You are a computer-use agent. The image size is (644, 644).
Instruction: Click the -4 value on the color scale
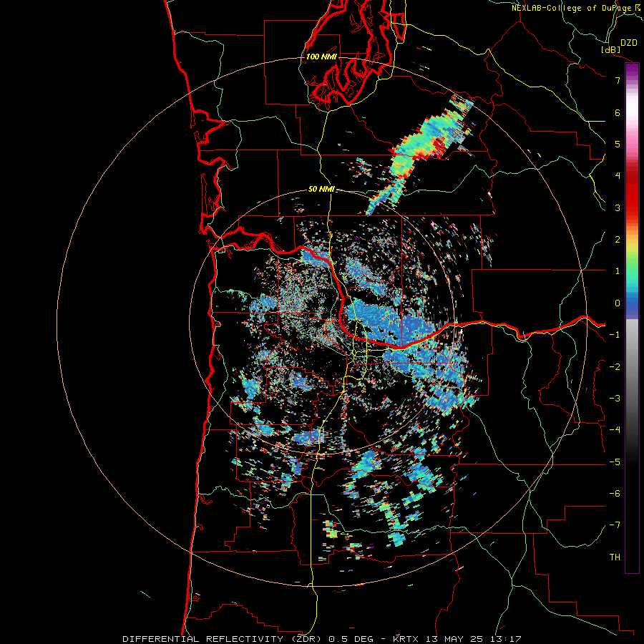(615, 430)
